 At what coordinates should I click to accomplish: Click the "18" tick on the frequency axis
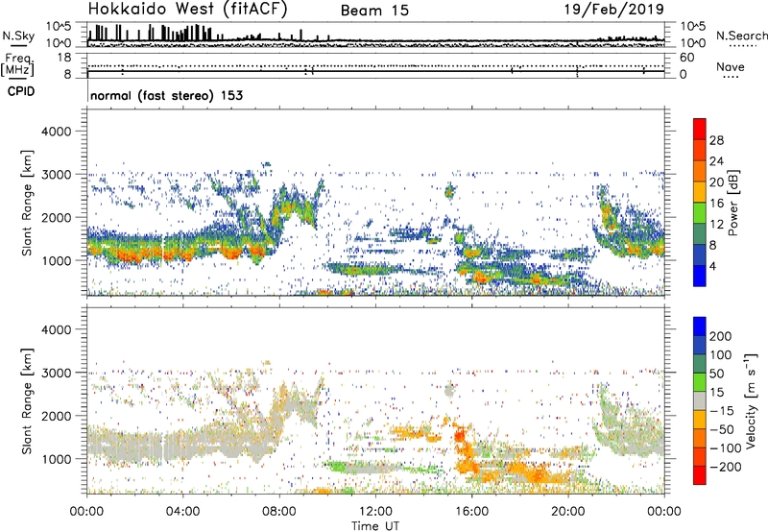point(64,58)
